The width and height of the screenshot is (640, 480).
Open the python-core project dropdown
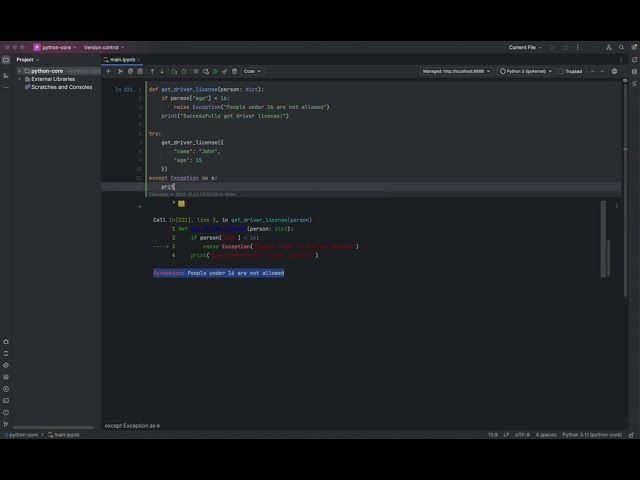coord(55,47)
